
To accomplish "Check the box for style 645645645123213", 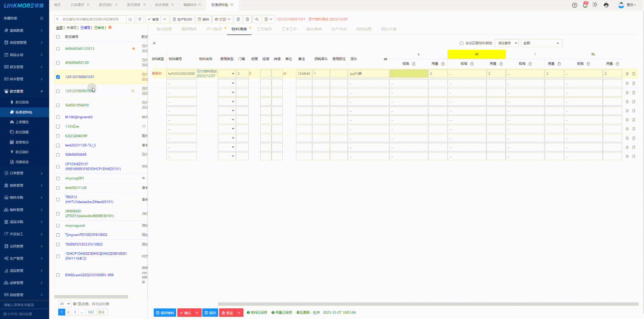I will click(58, 49).
